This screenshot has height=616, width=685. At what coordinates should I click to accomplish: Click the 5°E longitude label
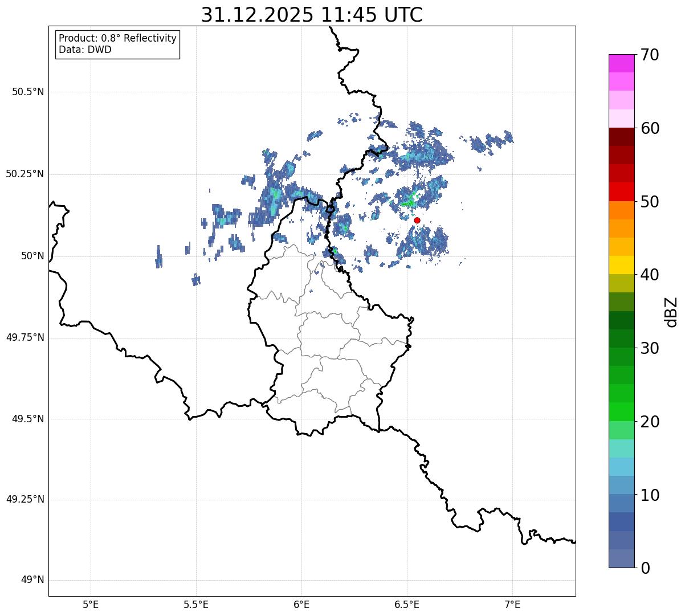pos(91,604)
